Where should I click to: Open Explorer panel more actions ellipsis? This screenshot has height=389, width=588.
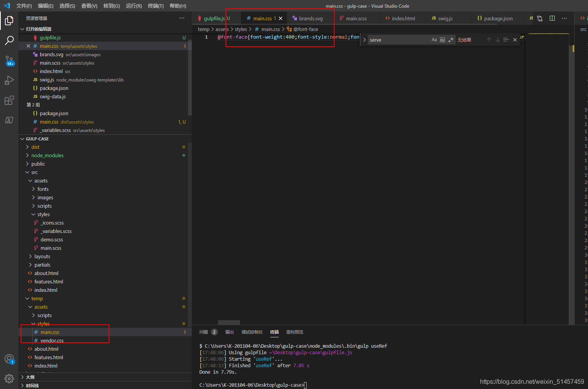coord(181,18)
